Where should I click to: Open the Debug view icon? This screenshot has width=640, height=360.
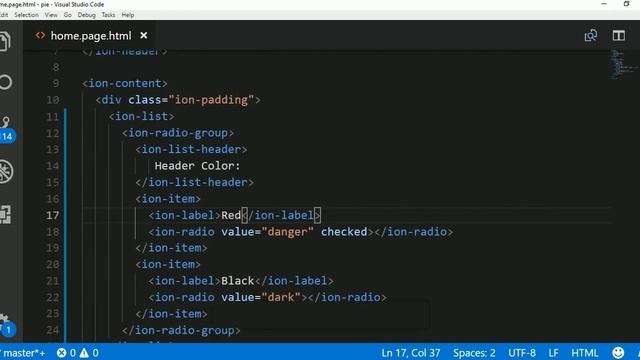click(6, 171)
